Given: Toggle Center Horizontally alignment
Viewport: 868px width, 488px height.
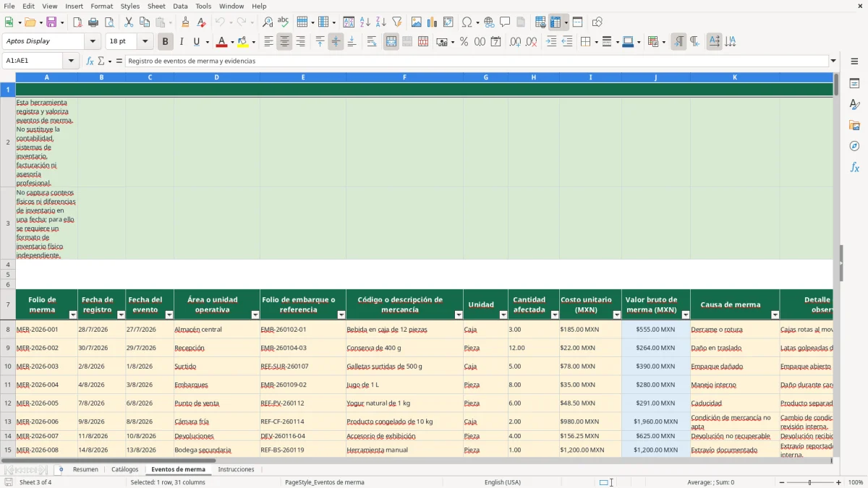Looking at the screenshot, I should coord(285,42).
